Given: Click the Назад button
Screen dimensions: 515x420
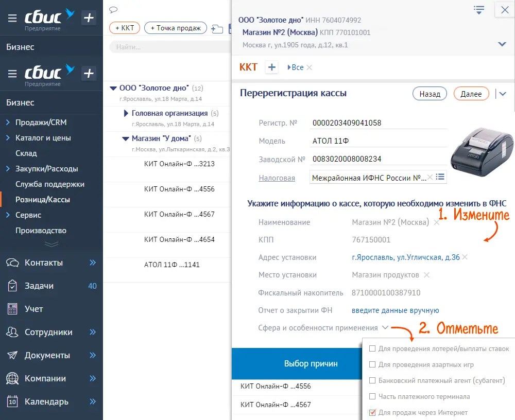Looking at the screenshot, I should pos(430,94).
